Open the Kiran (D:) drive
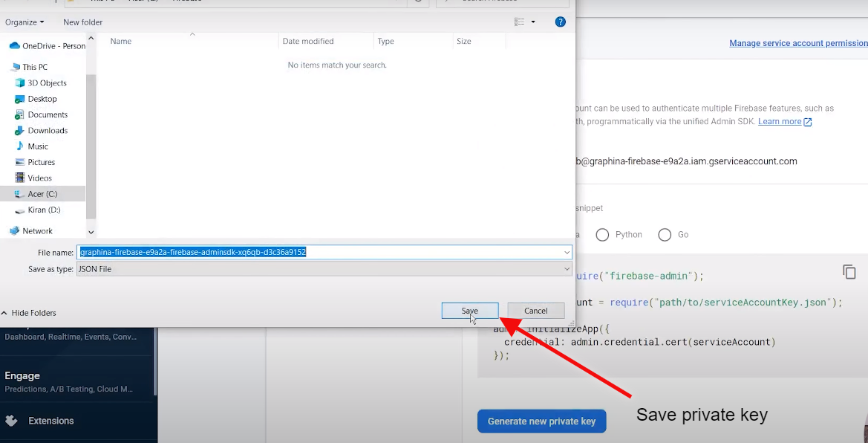Image resolution: width=868 pixels, height=443 pixels. click(38, 210)
